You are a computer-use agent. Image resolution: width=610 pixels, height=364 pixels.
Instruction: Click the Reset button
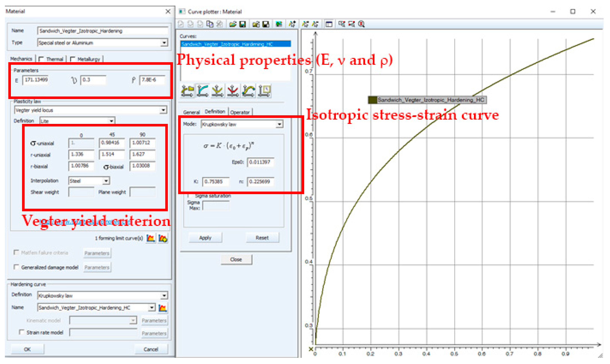(x=262, y=238)
